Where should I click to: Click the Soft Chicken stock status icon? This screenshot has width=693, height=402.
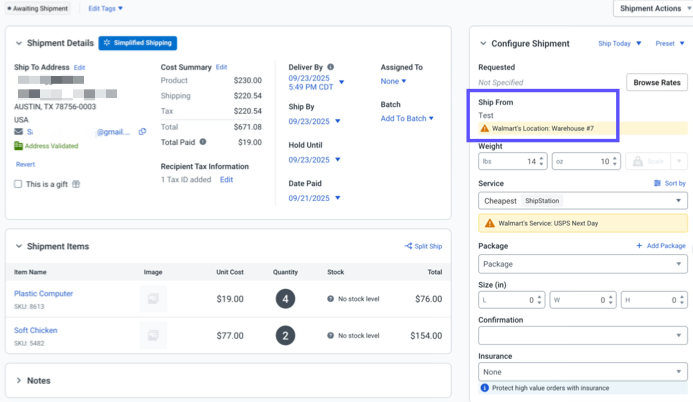pyautogui.click(x=331, y=335)
